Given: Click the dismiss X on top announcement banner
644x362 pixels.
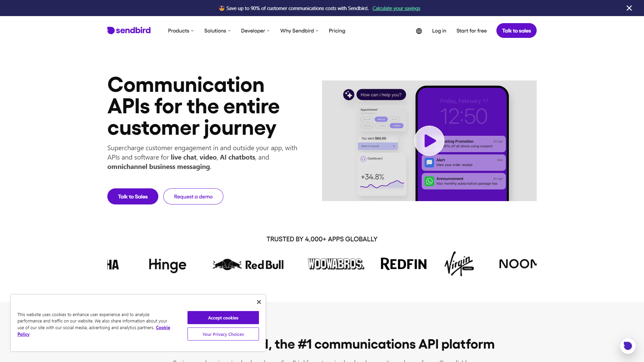Looking at the screenshot, I should 629,8.
